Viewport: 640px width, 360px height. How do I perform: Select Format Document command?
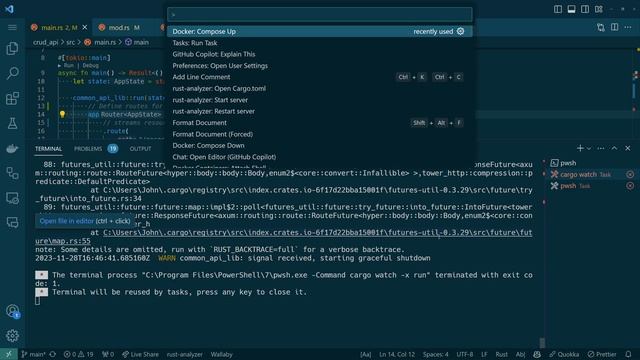[320, 123]
